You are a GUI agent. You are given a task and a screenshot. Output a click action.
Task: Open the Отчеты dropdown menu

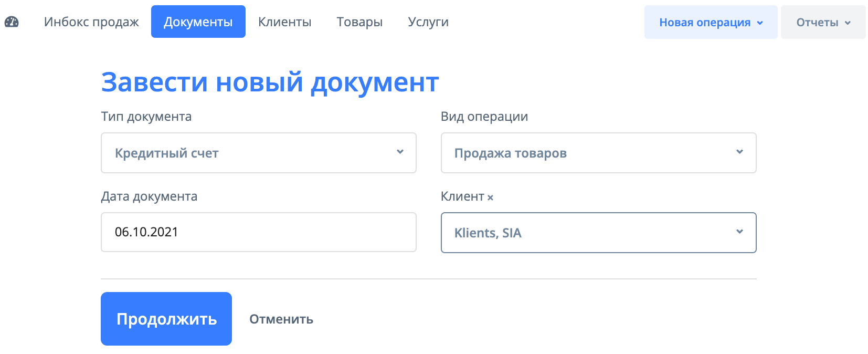(x=822, y=22)
